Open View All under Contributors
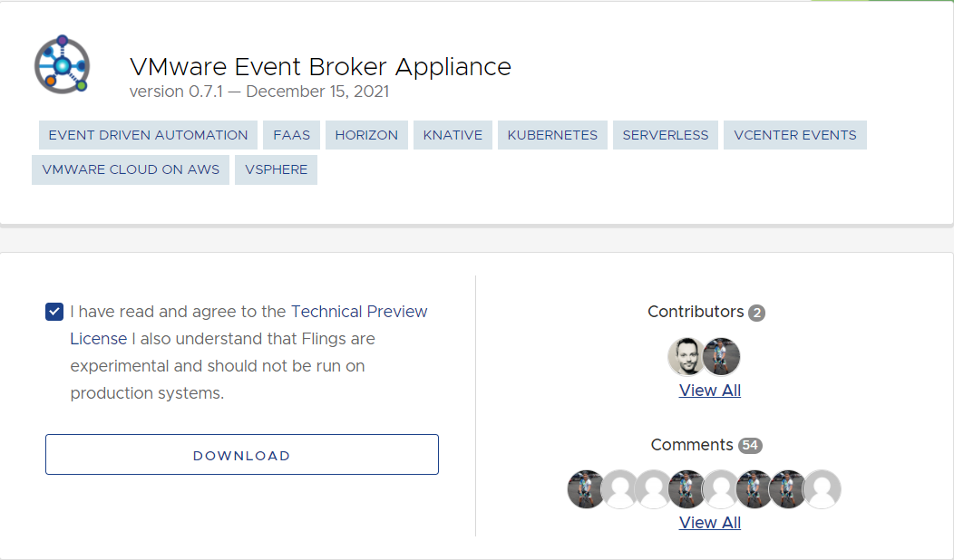The width and height of the screenshot is (954, 560). [x=709, y=391]
